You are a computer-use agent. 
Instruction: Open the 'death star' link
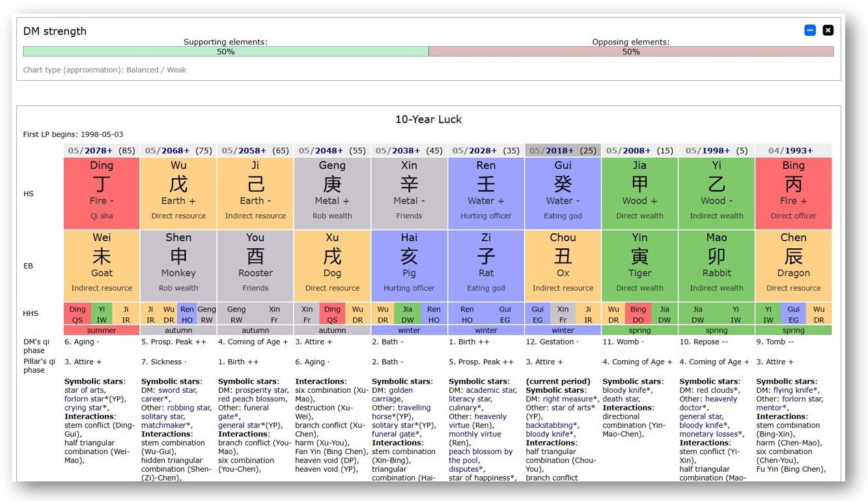point(623,399)
